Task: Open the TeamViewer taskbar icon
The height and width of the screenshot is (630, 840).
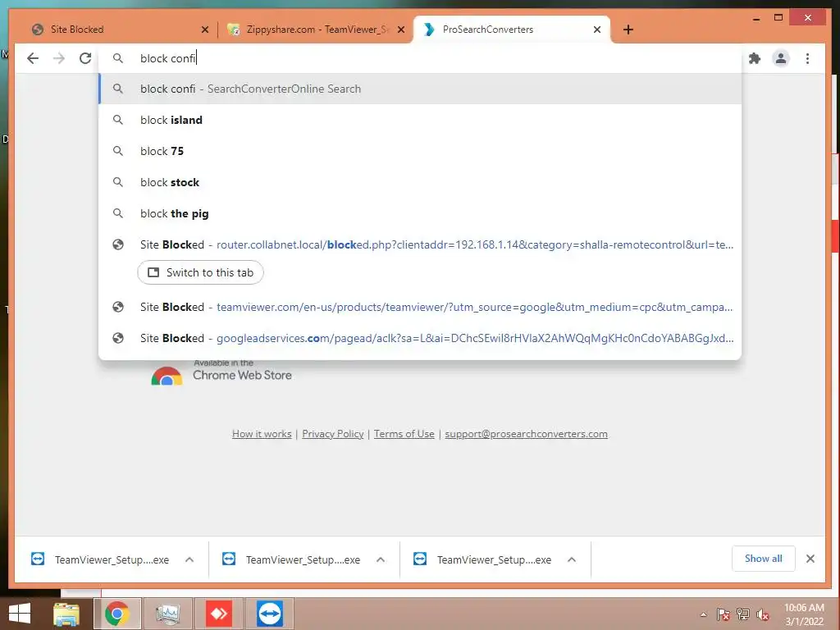Action: pos(269,614)
